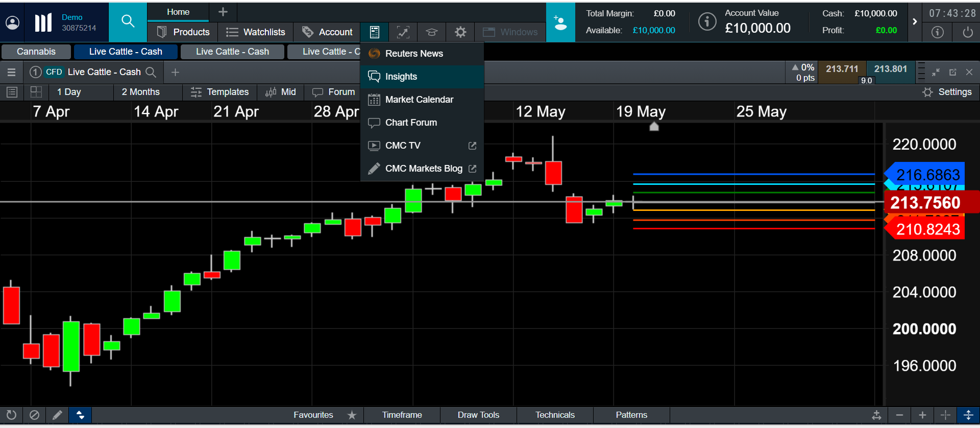Screen dimensions: 980x428
Task: Click the add funds person icon
Action: click(x=560, y=22)
